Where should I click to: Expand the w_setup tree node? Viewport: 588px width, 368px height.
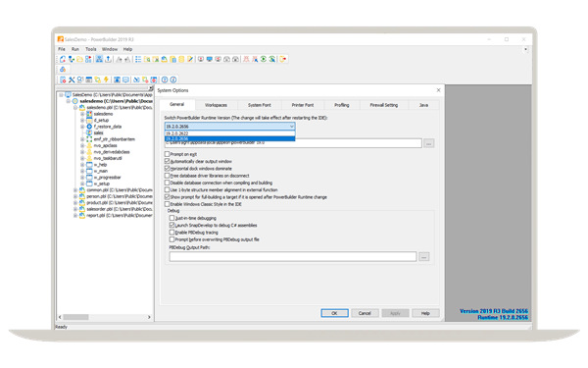[x=82, y=184]
